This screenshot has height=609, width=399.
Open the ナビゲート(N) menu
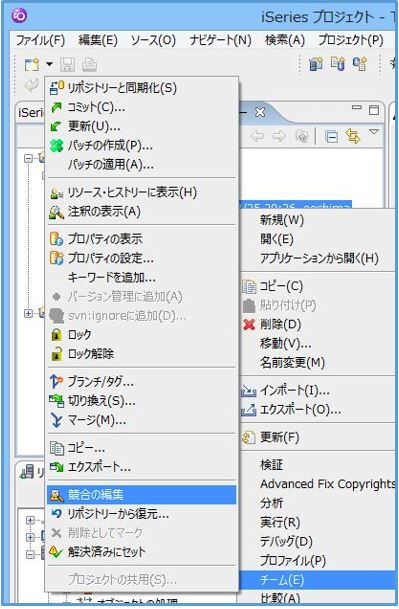(x=220, y=40)
